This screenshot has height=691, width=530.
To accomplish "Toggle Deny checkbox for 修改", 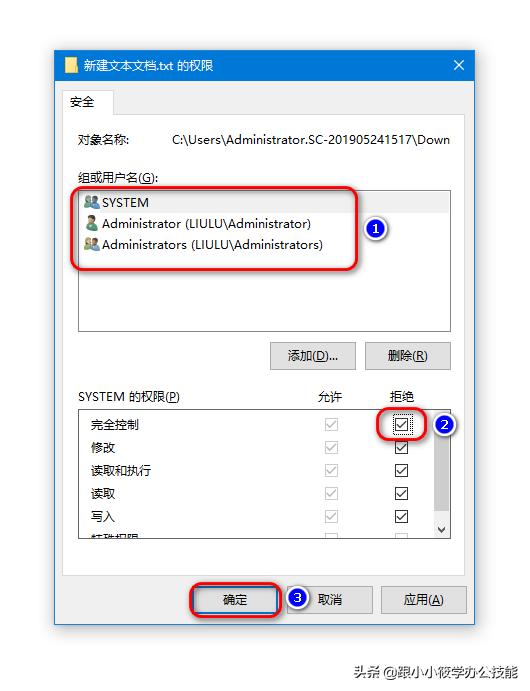I will coord(401,448).
